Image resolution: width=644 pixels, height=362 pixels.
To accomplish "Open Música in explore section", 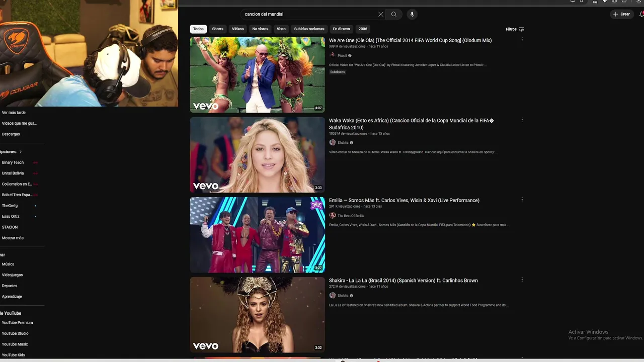I will (x=8, y=264).
